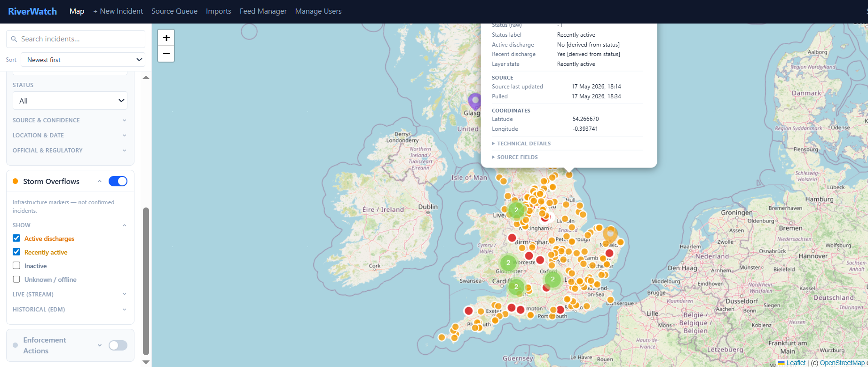Focus the Search incidents field
The image size is (868, 367).
(76, 39)
